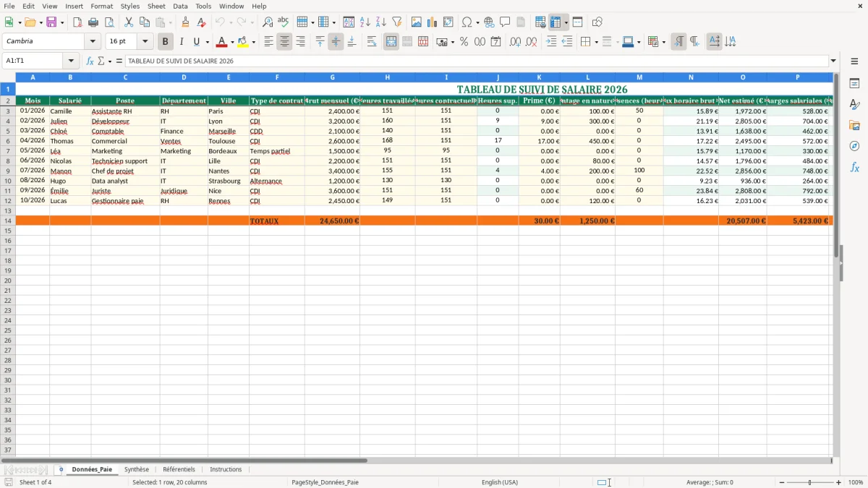The height and width of the screenshot is (488, 868).
Task: Insert Hyperlink globe icon
Action: click(x=489, y=22)
